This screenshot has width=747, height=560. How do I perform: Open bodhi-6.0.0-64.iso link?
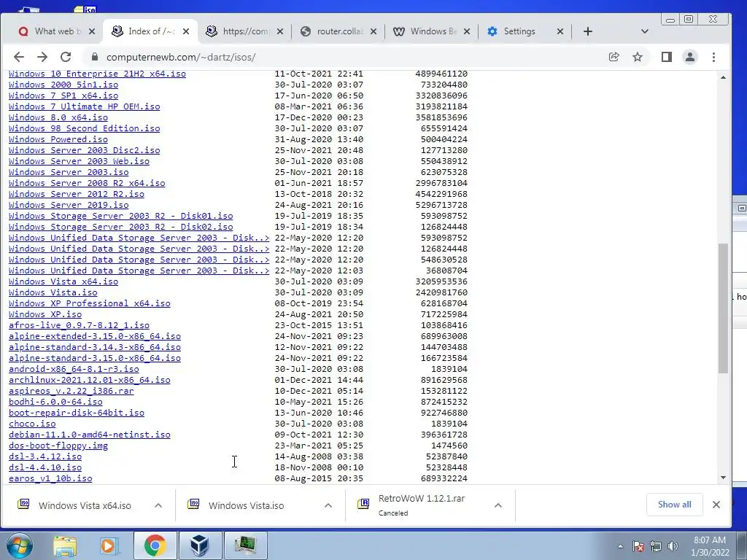(55, 402)
